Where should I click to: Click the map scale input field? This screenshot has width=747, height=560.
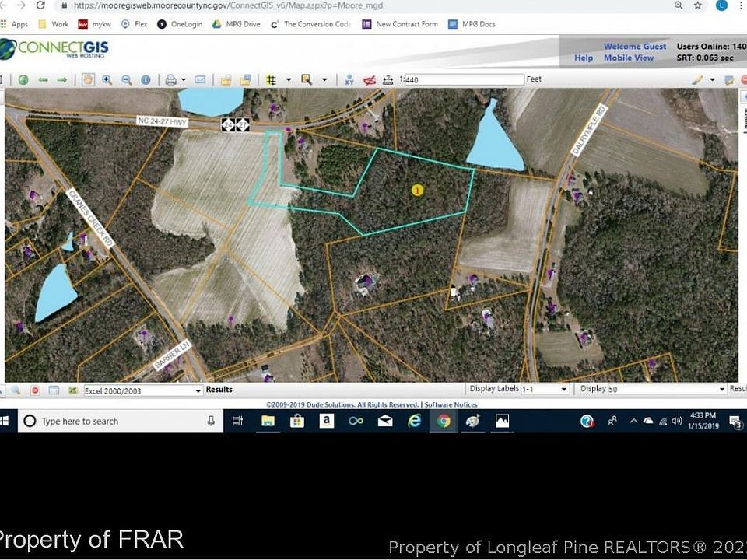point(464,79)
